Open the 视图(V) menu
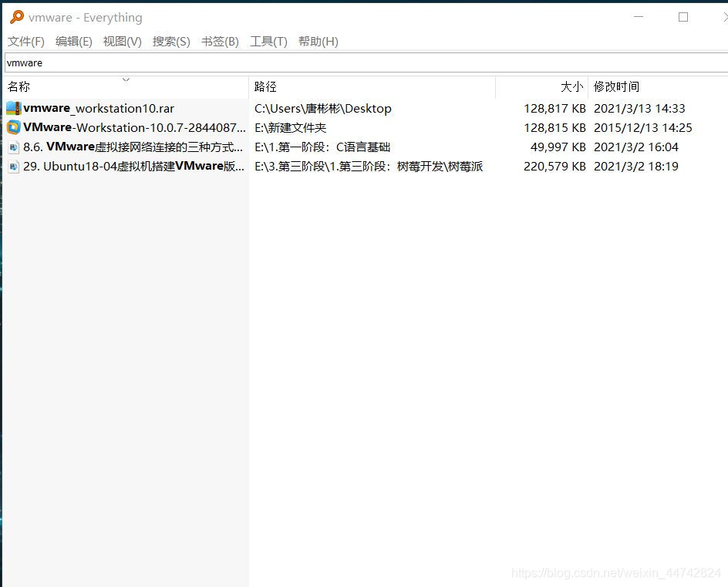 (122, 42)
